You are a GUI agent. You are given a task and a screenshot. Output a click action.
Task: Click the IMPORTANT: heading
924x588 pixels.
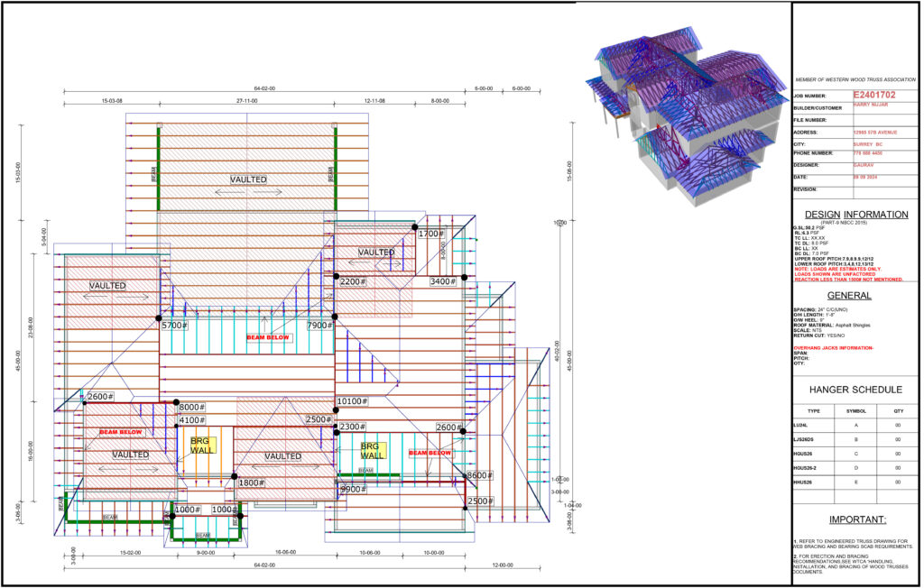857,519
